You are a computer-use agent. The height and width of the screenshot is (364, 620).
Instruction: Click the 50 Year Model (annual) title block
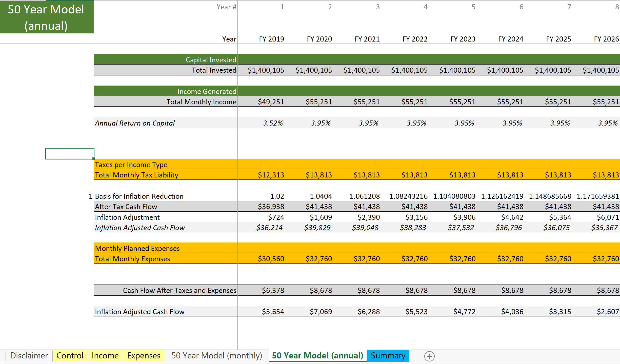click(x=47, y=17)
